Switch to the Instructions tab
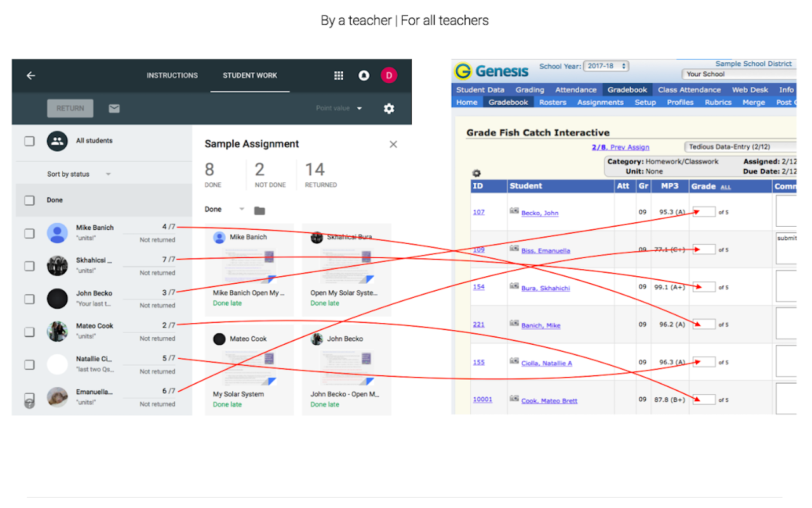The width and height of the screenshot is (812, 508). click(172, 76)
